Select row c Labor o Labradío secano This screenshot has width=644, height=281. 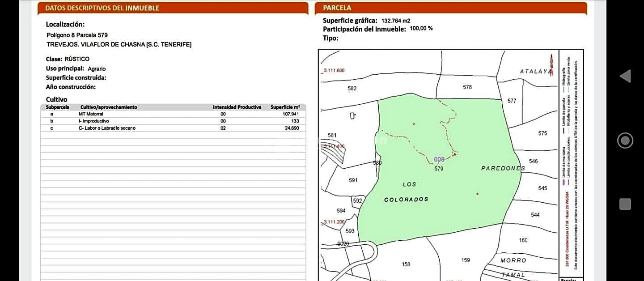pyautogui.click(x=173, y=128)
